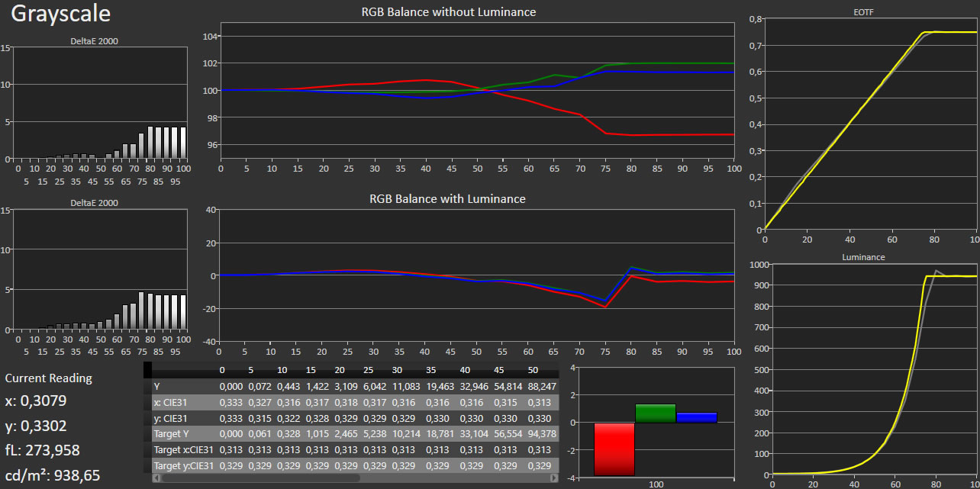Click the green bar in RGB balance chart
This screenshot has height=489, width=980.
tap(655, 413)
